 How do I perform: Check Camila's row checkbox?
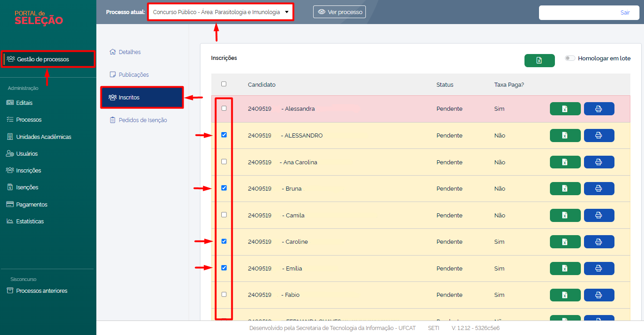click(224, 215)
